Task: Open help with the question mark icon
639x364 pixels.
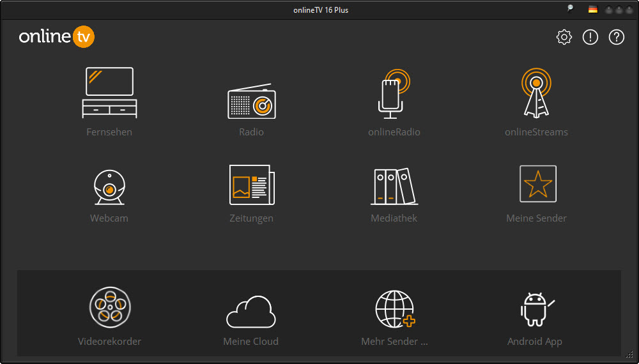Action: point(616,37)
